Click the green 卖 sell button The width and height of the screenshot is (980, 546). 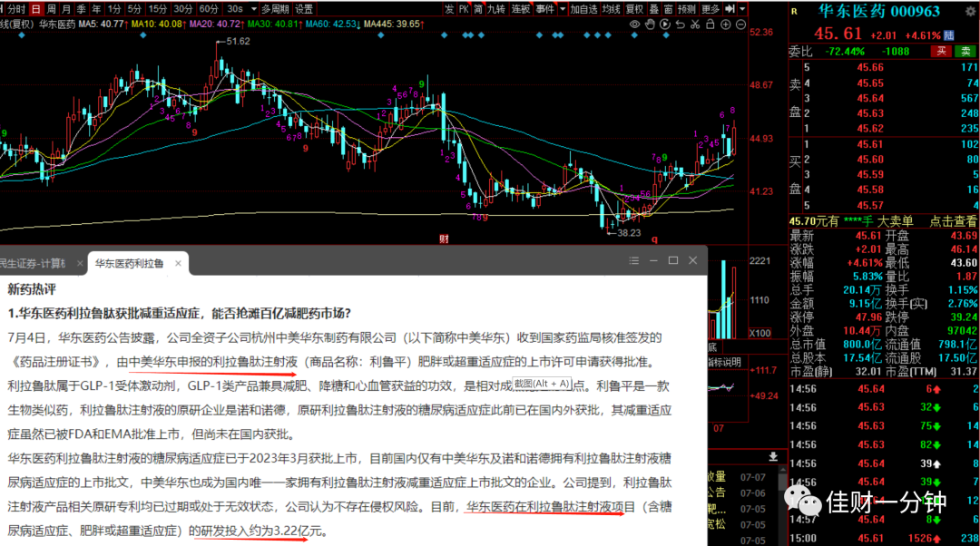click(x=965, y=51)
